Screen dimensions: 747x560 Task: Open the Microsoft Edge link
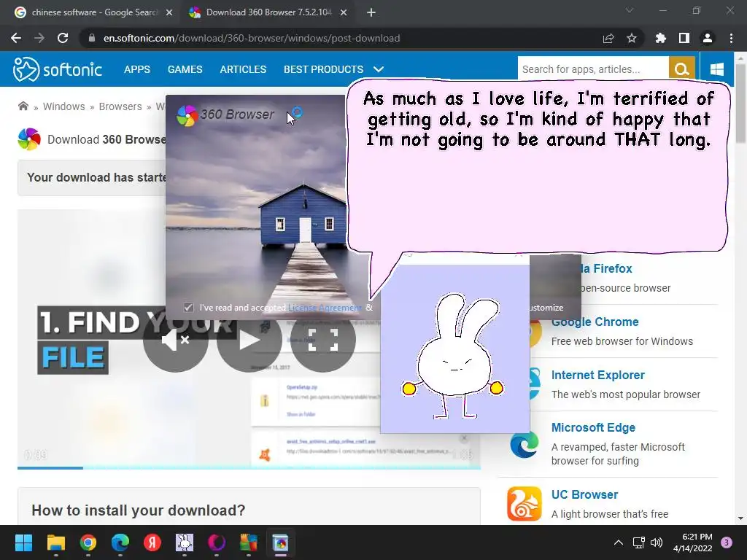593,427
